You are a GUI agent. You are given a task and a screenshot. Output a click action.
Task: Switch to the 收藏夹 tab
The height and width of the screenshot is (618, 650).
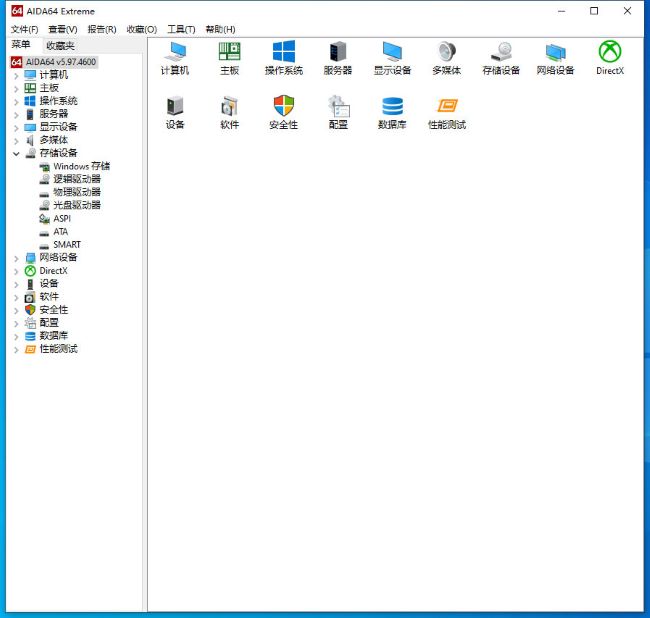[x=60, y=45]
